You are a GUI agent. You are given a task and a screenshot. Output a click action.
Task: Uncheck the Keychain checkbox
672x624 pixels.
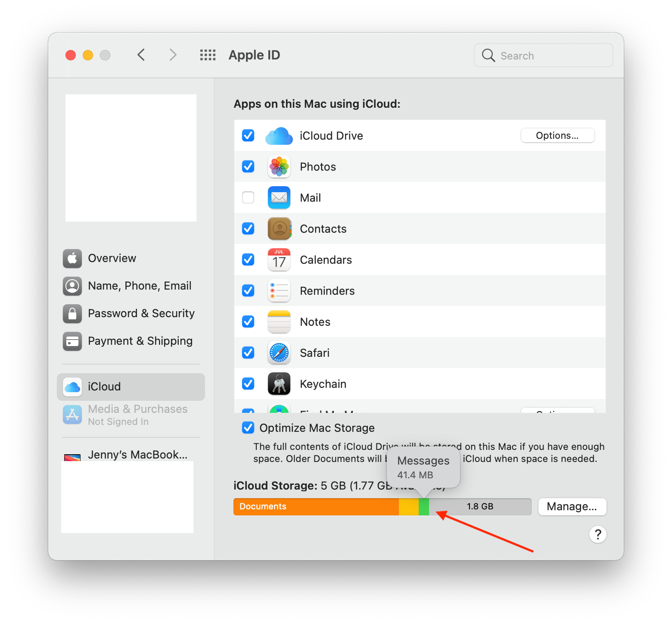click(x=248, y=384)
